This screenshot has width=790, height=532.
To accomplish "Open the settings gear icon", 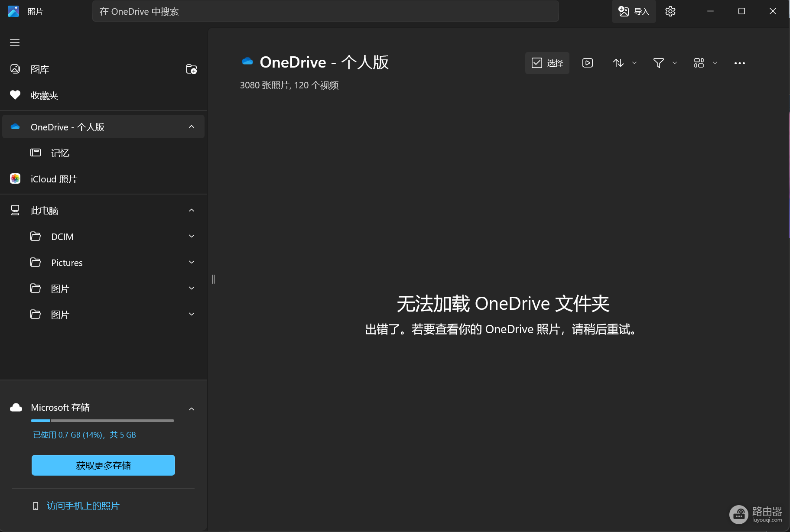I will pyautogui.click(x=670, y=11).
